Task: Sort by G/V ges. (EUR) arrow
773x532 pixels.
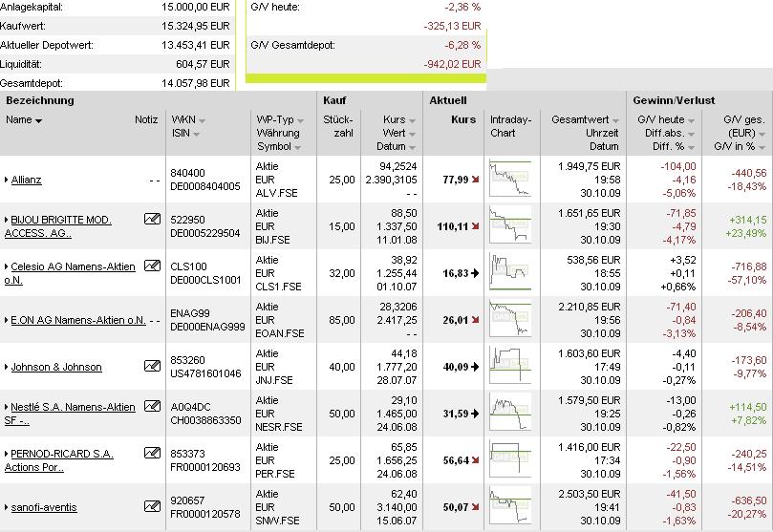Action: click(x=762, y=134)
